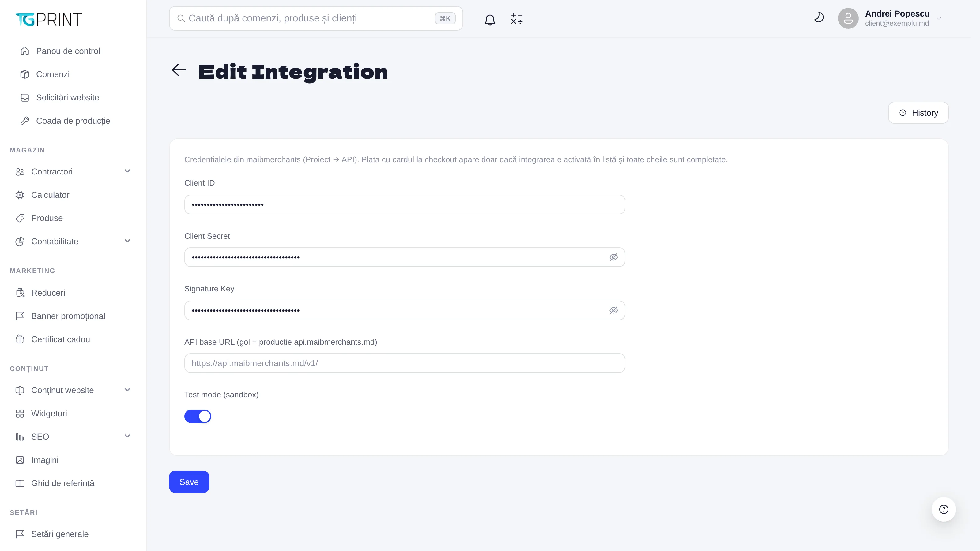
Task: Focus the Client ID field
Action: [x=404, y=204]
